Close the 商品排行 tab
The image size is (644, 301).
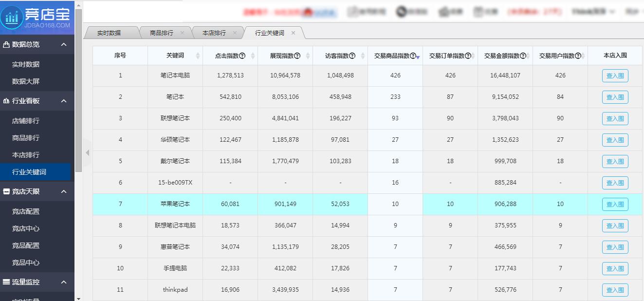coord(182,33)
